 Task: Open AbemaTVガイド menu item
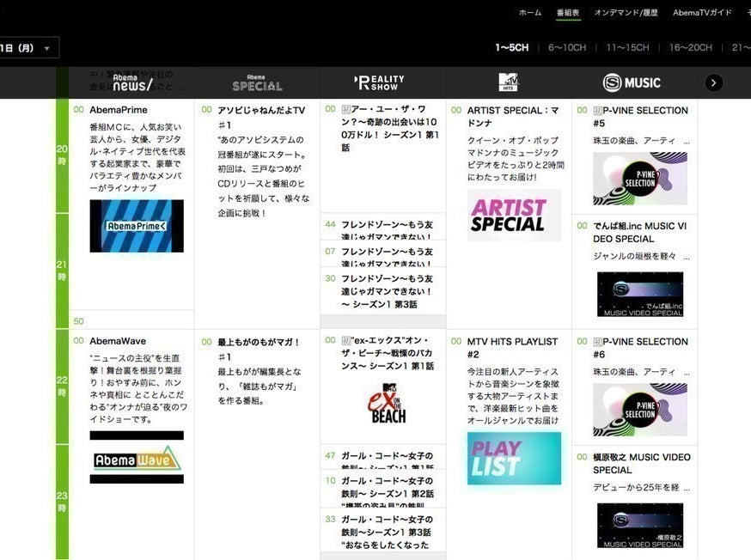702,13
